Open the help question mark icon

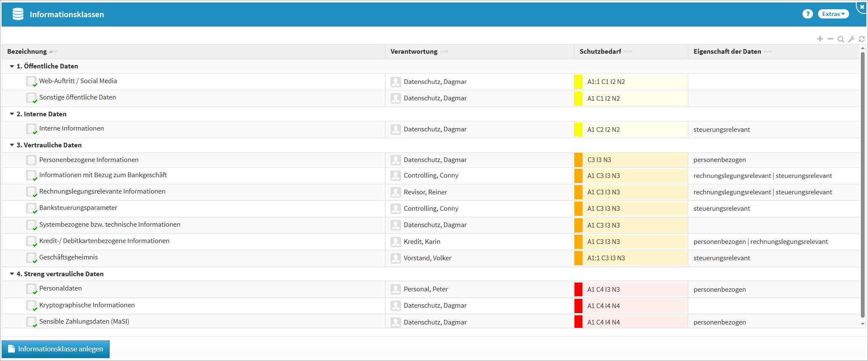807,14
